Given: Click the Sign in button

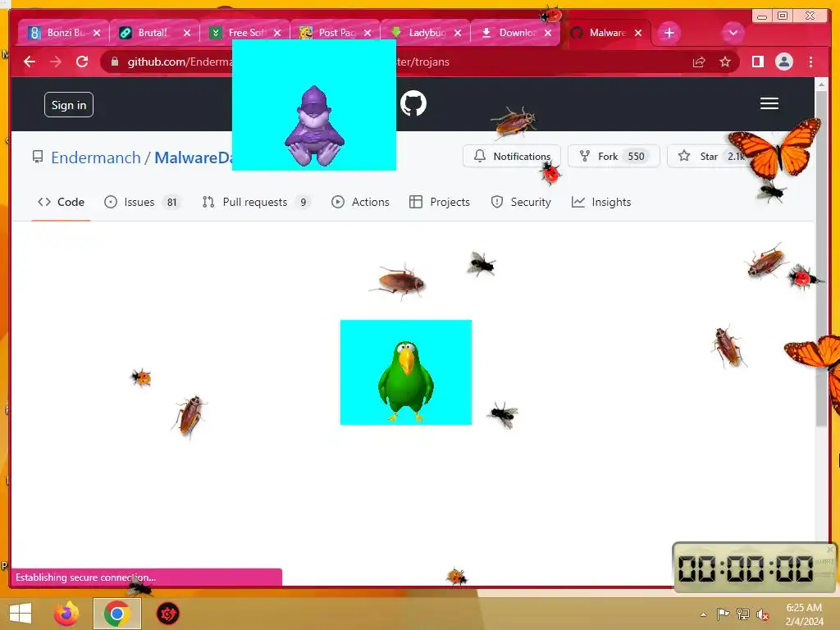Looking at the screenshot, I should coord(69,105).
